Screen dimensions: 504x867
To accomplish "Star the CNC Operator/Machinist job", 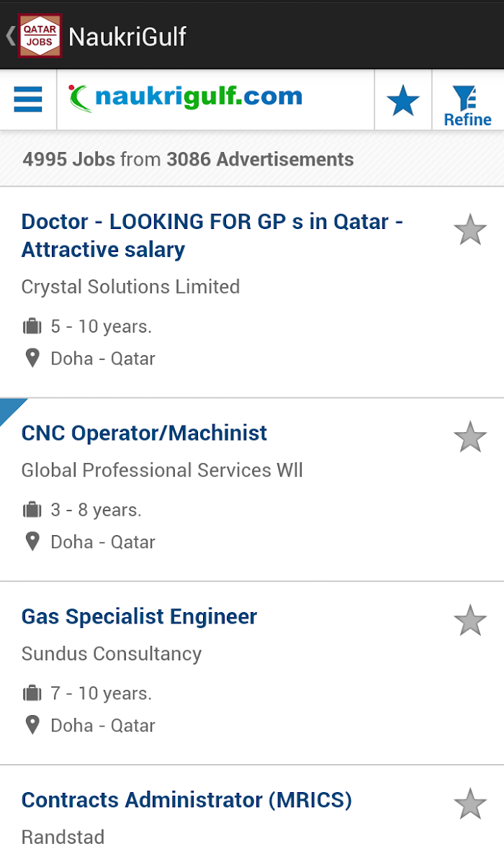I will click(x=470, y=437).
